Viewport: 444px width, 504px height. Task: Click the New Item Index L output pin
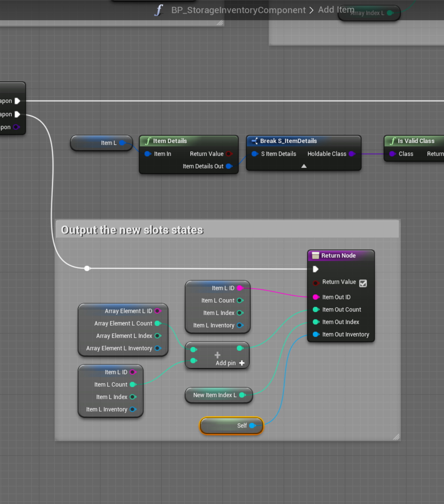(x=242, y=395)
